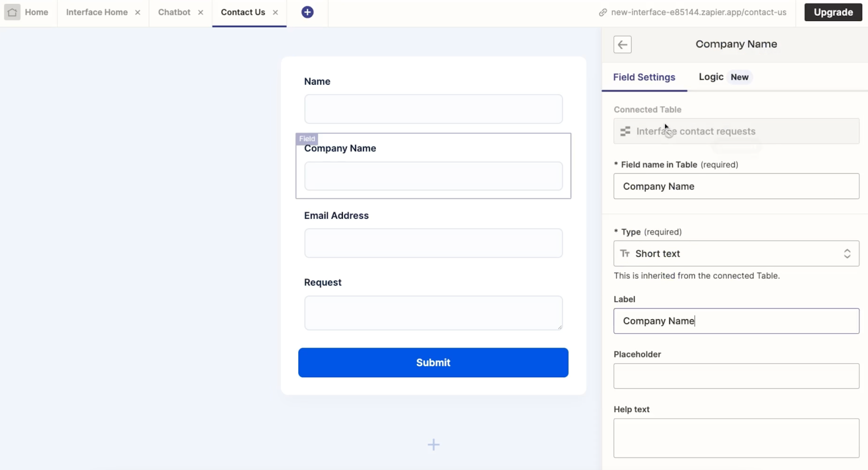868x470 pixels.
Task: Add a new page with the plus circle icon
Action: point(308,12)
